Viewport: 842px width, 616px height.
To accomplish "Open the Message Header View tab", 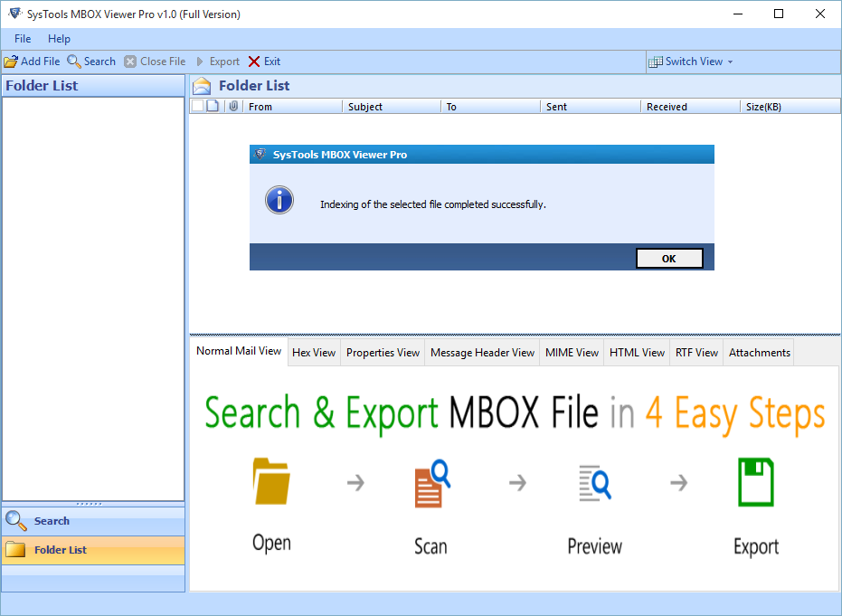I will pyautogui.click(x=482, y=353).
